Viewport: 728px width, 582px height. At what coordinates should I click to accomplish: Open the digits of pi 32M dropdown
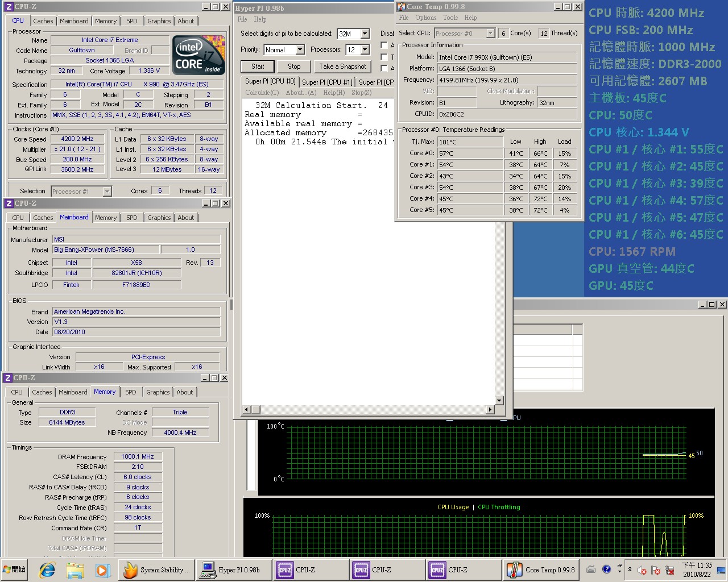[x=365, y=34]
